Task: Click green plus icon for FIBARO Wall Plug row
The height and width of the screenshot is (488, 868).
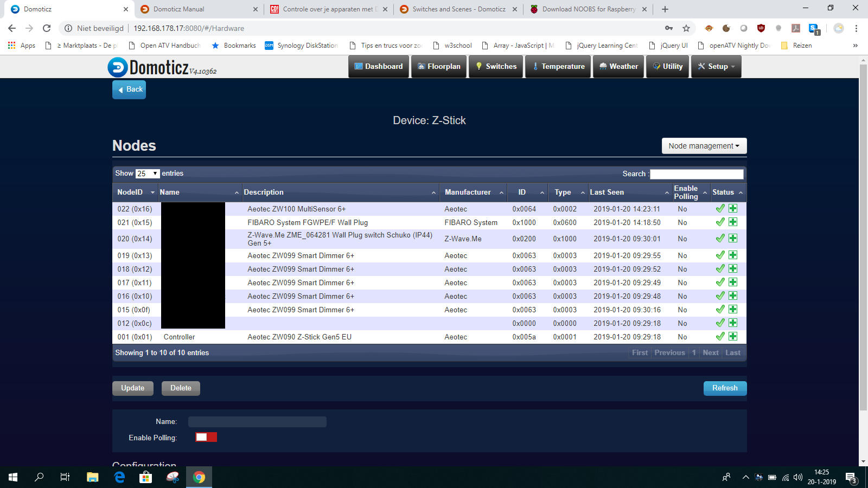Action: coord(733,222)
